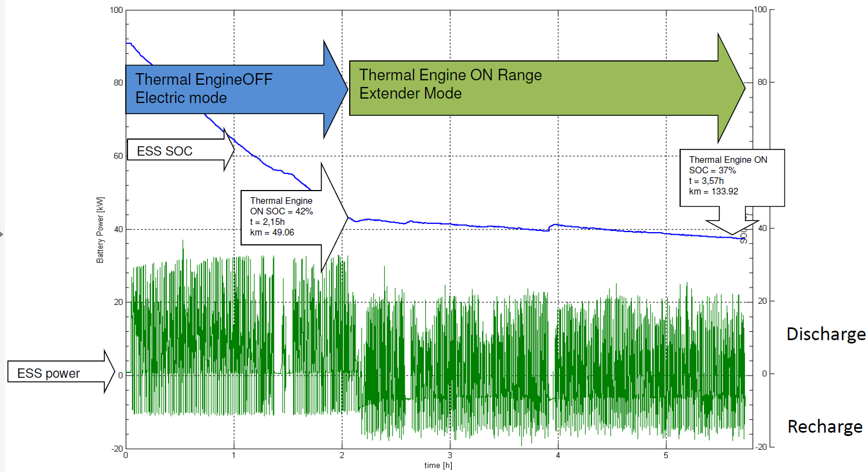The image size is (868, 472).
Task: Click callout value 'km = 133.92'
Action: pos(713,192)
